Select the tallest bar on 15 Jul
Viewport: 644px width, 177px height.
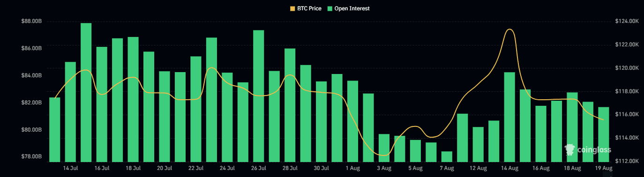[x=86, y=92]
